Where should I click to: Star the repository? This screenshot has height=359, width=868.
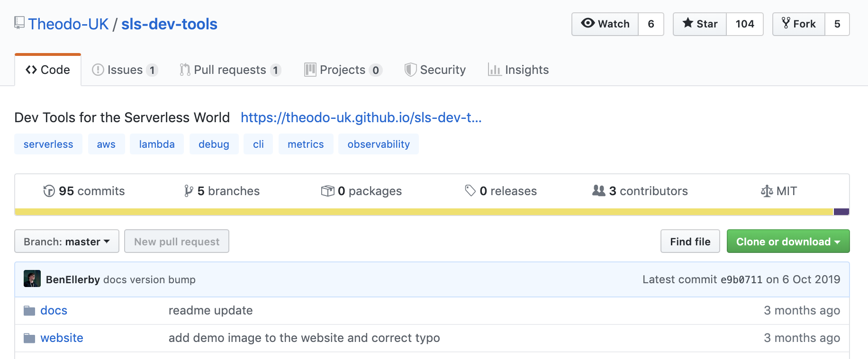click(x=700, y=24)
